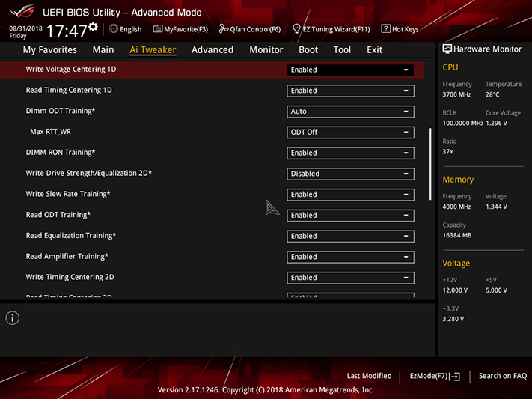Image resolution: width=532 pixels, height=399 pixels.
Task: Click CPU frequency 3700 MHz value
Action: (x=456, y=95)
